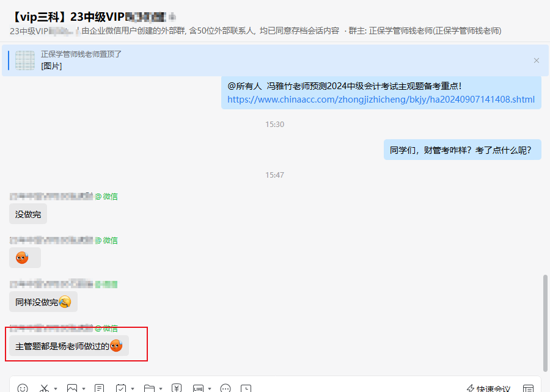Expand the screenshot options arrow
Viewport: 550px width, 392px height.
[56, 388]
